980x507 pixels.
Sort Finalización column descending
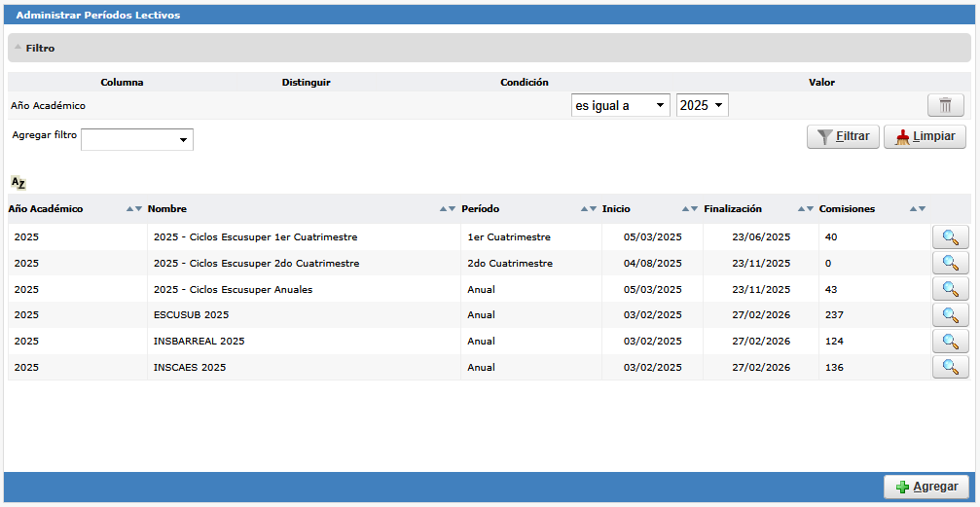pos(810,209)
